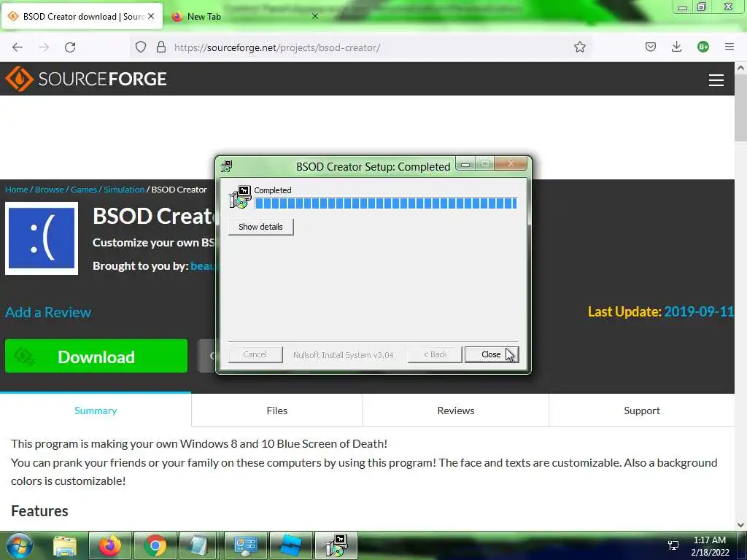Viewport: 747px width, 560px height.
Task: Click installer icon in setup title bar
Action: (x=227, y=166)
